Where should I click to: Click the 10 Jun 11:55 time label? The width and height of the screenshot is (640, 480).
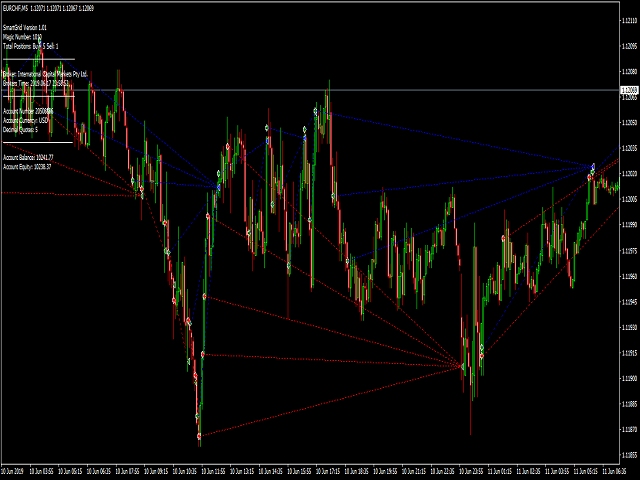tap(213, 471)
